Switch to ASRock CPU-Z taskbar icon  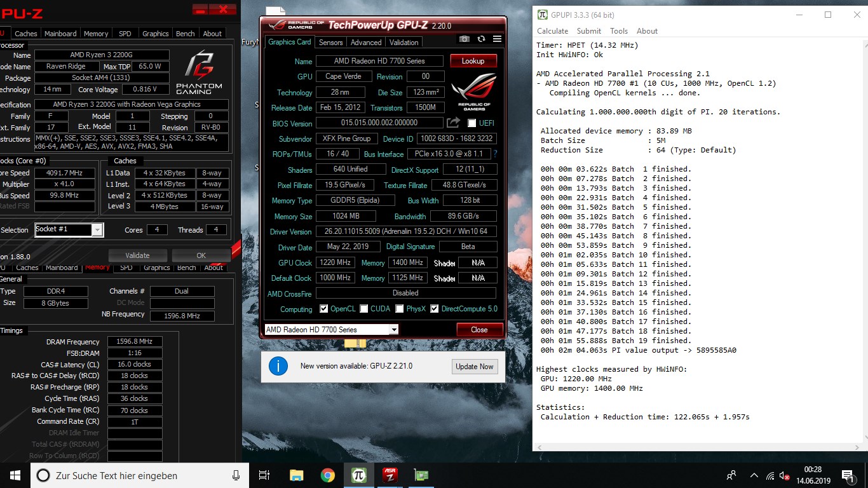coord(390,475)
